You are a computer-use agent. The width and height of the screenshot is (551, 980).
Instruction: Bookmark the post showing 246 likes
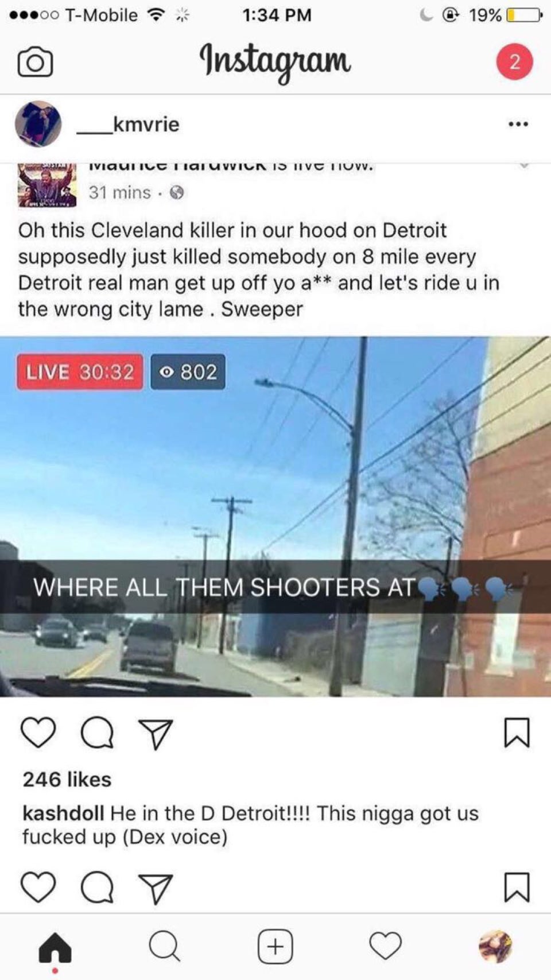517,733
